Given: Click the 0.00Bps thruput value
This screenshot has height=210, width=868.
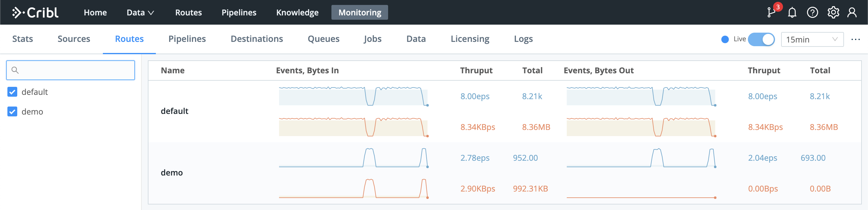Looking at the screenshot, I should (763, 188).
